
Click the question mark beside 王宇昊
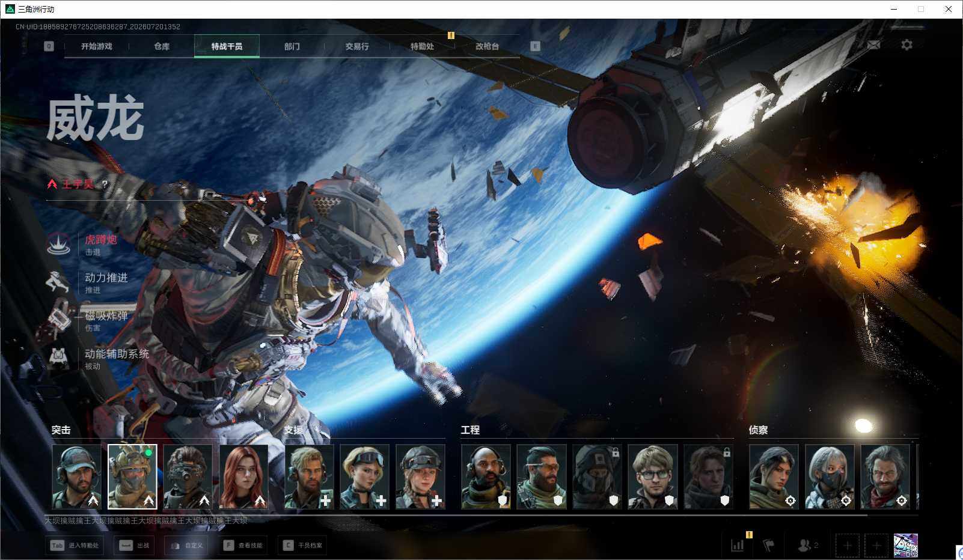pyautogui.click(x=105, y=184)
